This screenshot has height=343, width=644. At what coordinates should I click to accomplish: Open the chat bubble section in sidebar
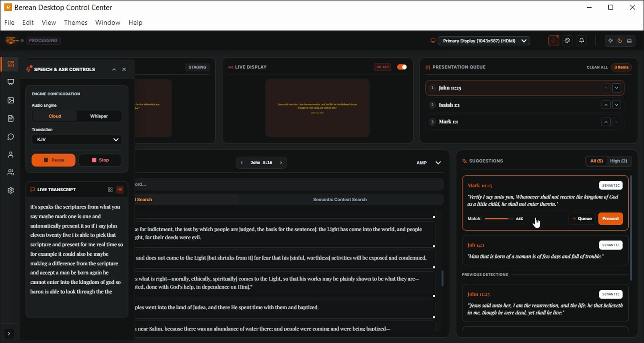point(11,136)
